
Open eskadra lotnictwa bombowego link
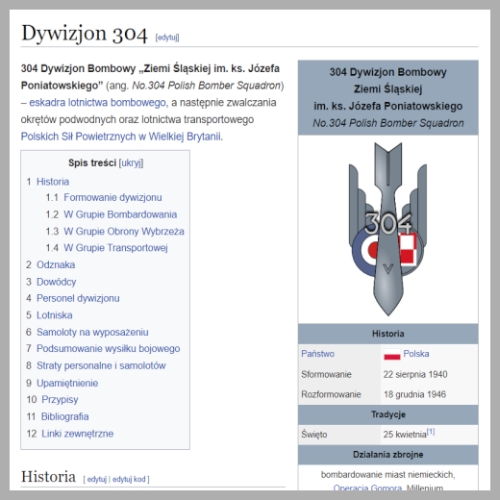pos(97,102)
